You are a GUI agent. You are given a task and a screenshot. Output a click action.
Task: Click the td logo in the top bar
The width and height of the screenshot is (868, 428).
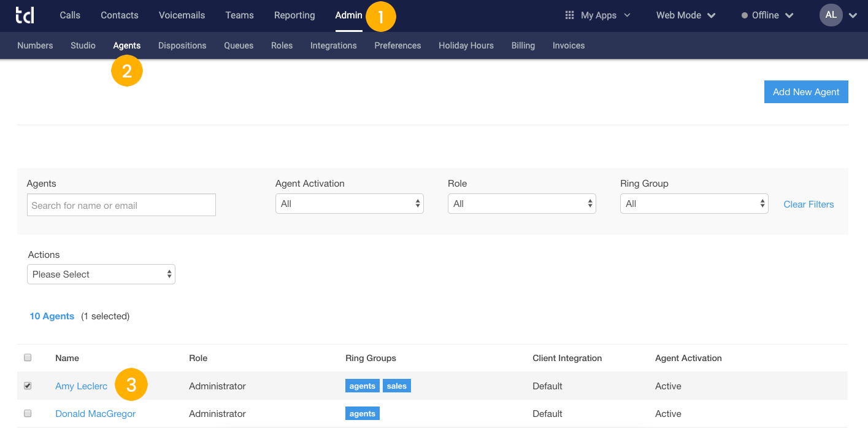click(x=25, y=15)
